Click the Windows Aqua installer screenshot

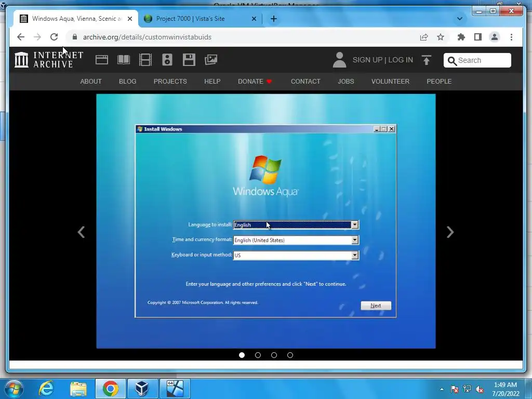[x=265, y=221]
